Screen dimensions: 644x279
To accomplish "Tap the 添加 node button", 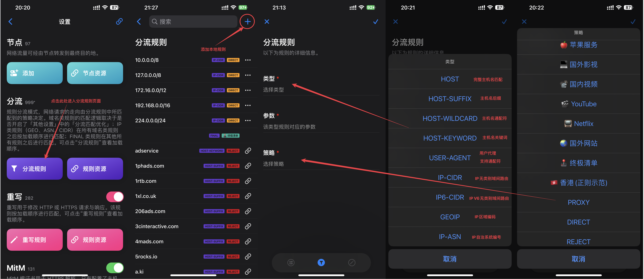I will [35, 73].
